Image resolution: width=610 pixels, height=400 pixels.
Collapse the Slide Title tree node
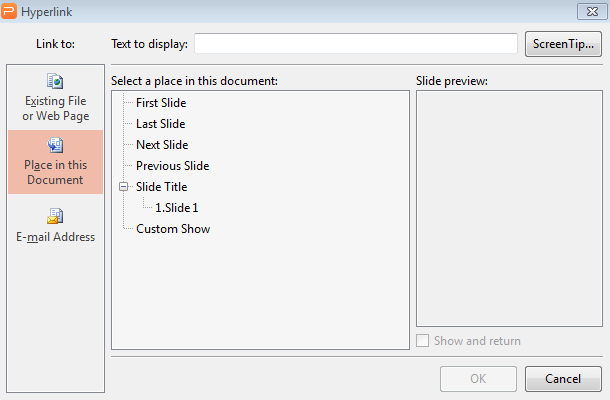123,187
